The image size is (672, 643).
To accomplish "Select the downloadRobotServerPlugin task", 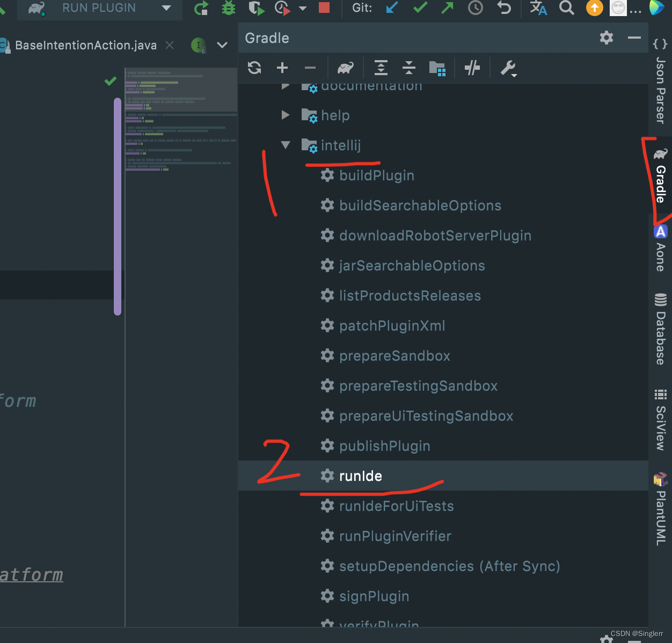I will tap(426, 236).
